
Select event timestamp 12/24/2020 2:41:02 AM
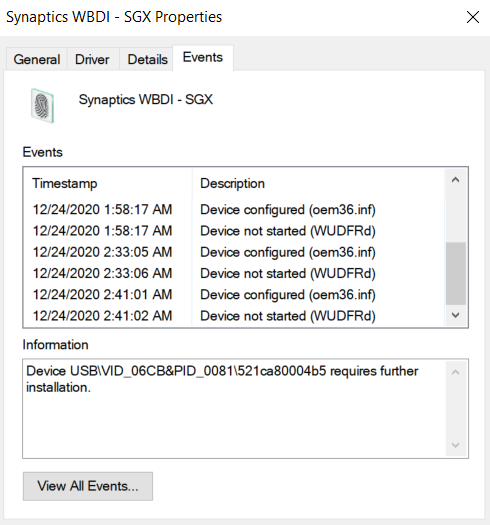[x=102, y=316]
